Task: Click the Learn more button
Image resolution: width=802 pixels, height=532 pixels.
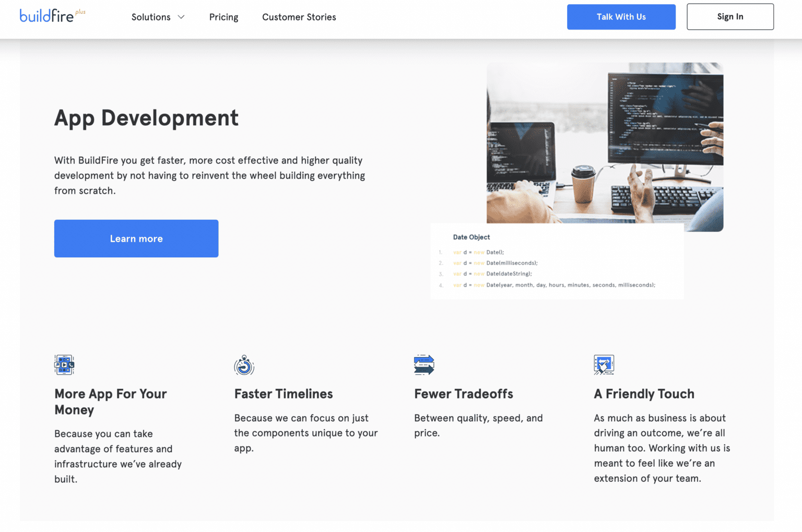Action: point(136,238)
